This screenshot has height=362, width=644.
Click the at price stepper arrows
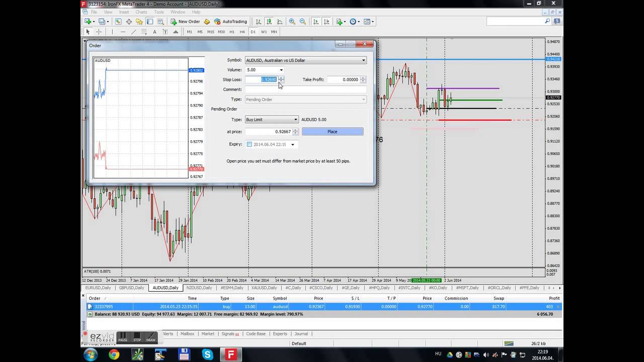295,132
